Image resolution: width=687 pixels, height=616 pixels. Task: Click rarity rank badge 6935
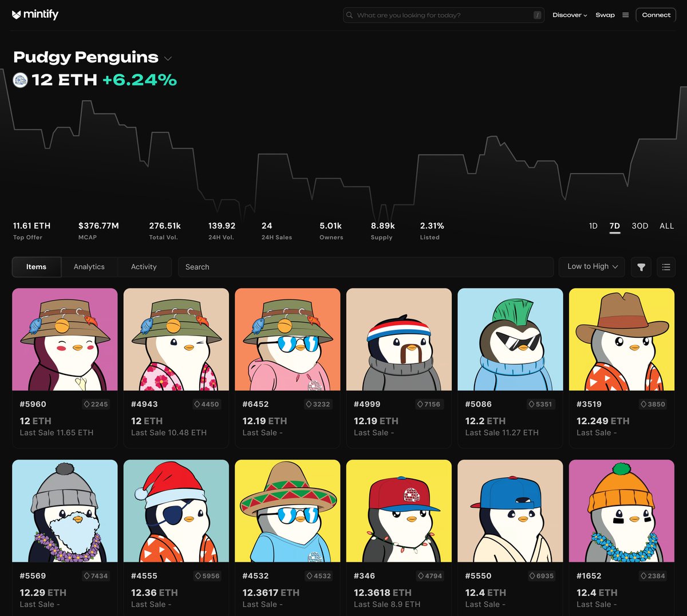[x=541, y=576]
